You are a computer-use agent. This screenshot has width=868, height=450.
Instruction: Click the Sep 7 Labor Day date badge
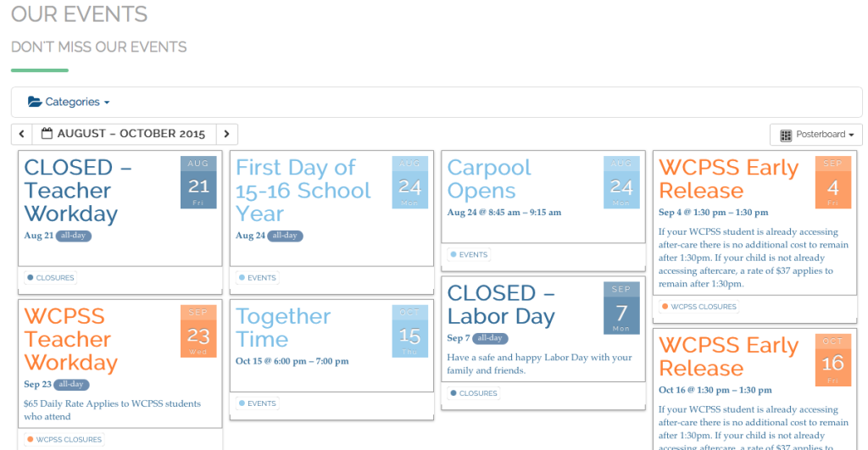pos(621,308)
